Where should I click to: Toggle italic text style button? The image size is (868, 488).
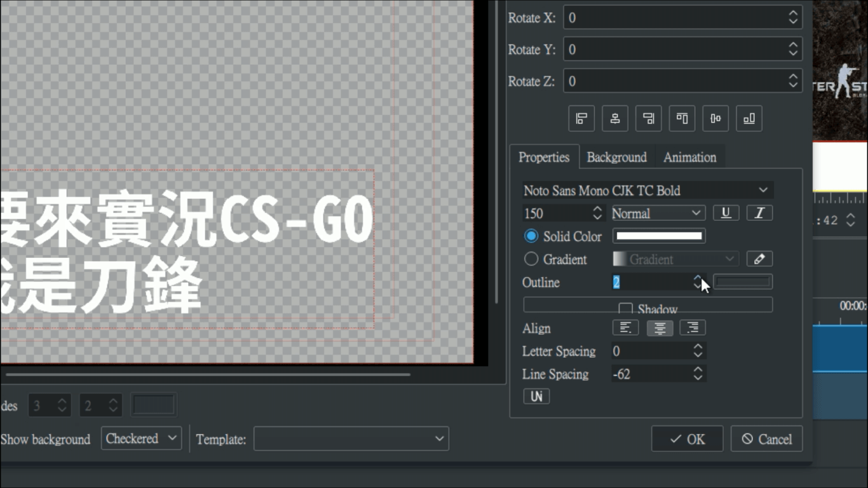[759, 213]
